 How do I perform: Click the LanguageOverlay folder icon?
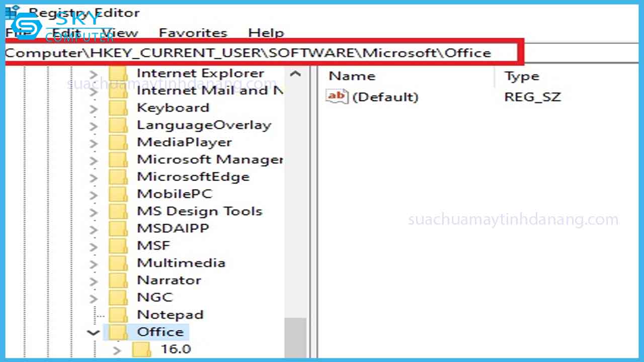click(118, 125)
